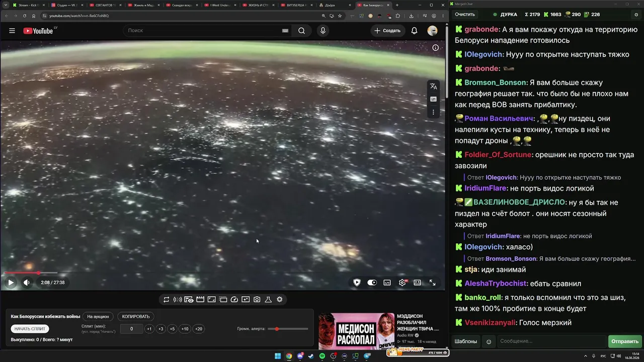Click Очистить in the Merged Chat window
This screenshot has width=644, height=362.
coord(465,15)
